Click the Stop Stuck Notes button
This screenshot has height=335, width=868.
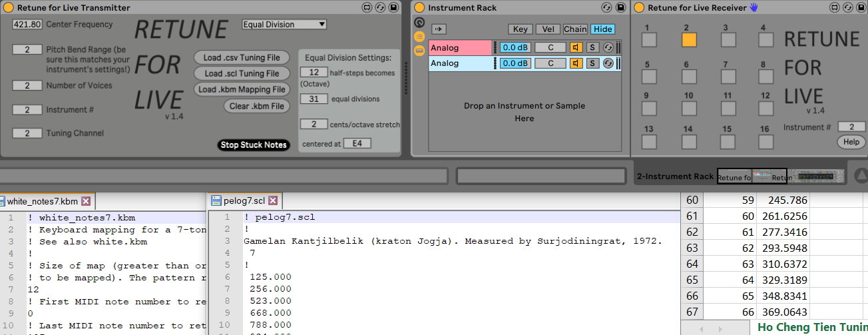click(x=254, y=145)
